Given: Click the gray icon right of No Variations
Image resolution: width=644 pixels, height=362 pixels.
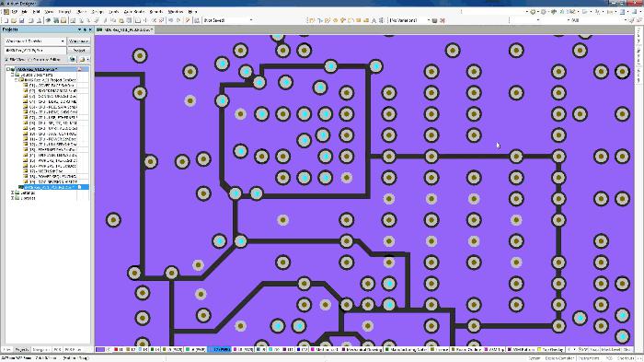Looking at the screenshot, I should 435,20.
